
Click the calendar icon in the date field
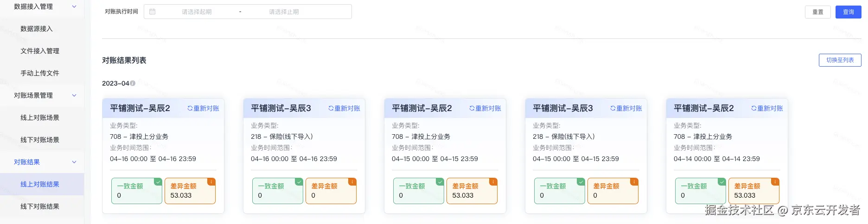click(x=152, y=12)
